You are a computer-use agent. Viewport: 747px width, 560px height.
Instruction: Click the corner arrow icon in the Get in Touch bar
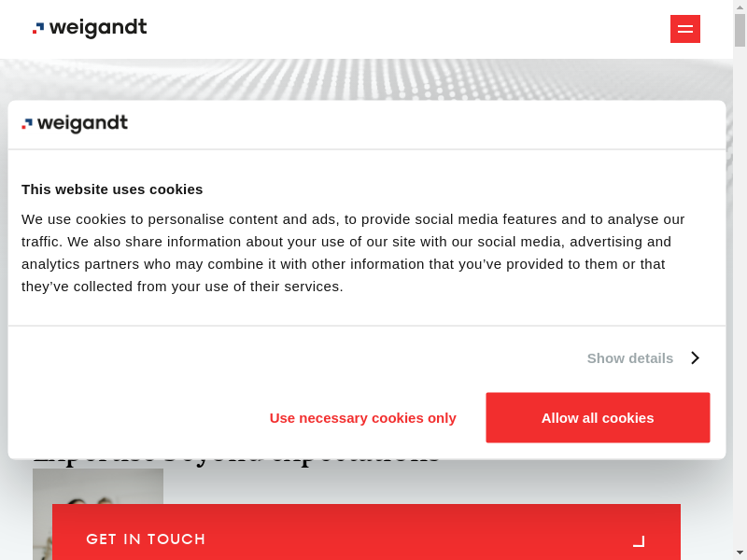pyautogui.click(x=639, y=540)
